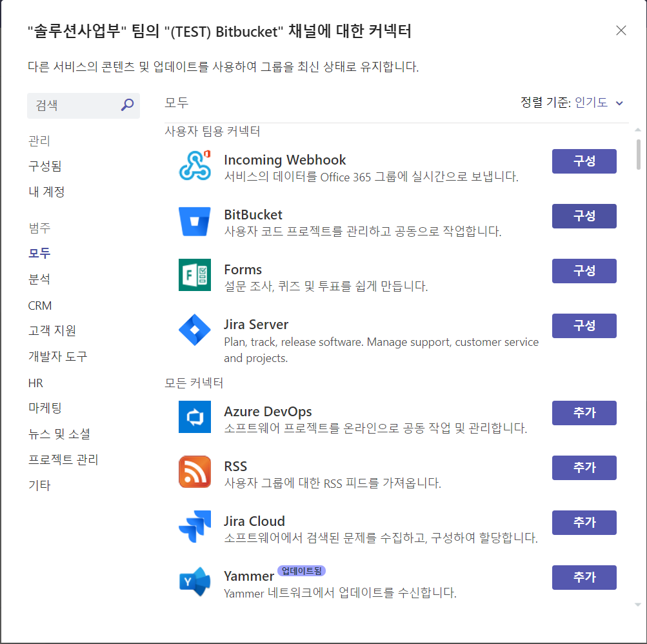Image resolution: width=647 pixels, height=644 pixels.
Task: Click the BitBucket title text
Action: [x=253, y=215]
